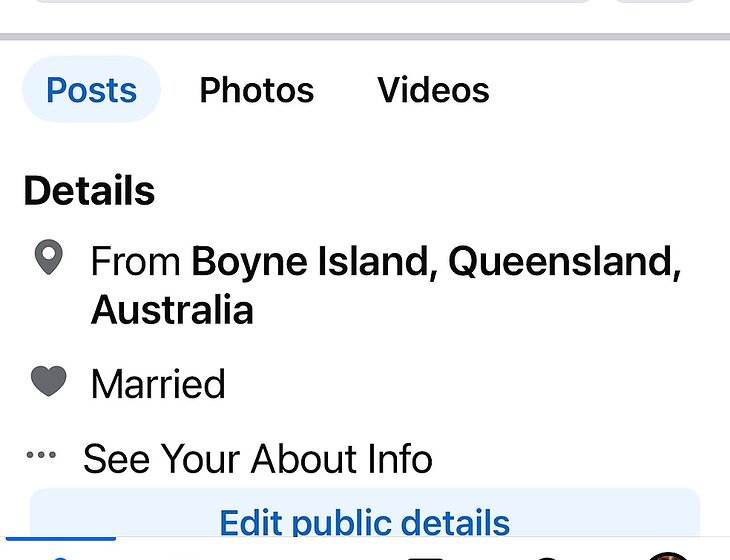The width and height of the screenshot is (730, 560).
Task: Tap the round icon left of the avatar
Action: pos(546,556)
